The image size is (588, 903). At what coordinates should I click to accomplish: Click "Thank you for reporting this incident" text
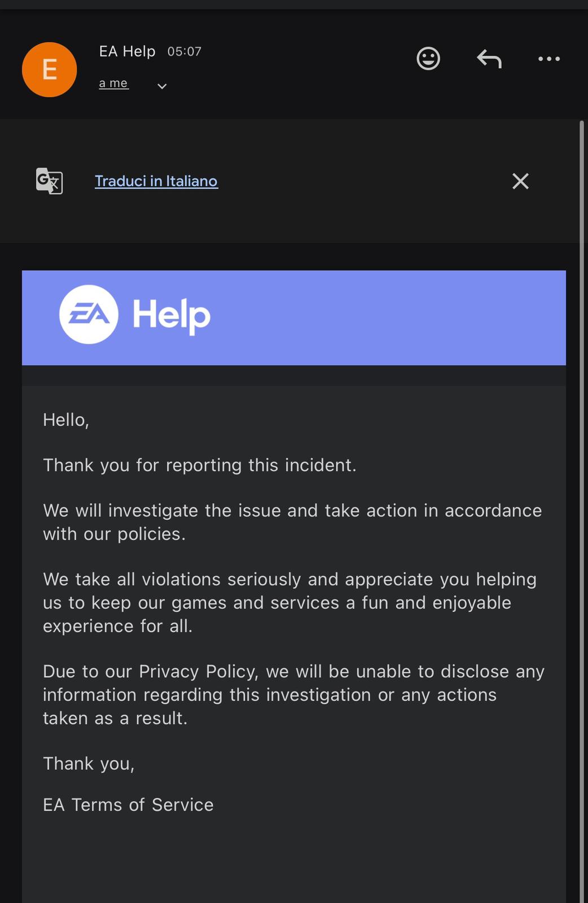click(x=200, y=465)
